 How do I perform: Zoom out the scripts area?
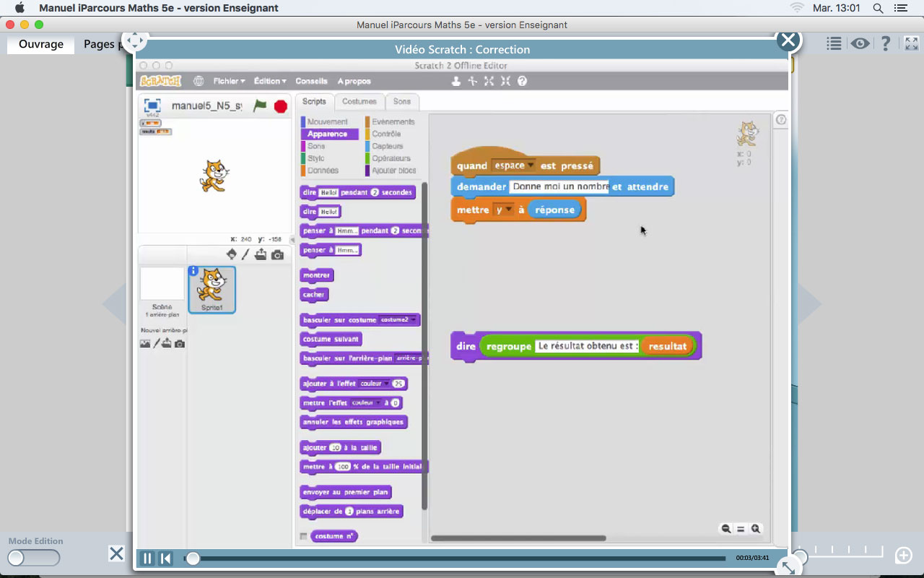[x=725, y=529]
